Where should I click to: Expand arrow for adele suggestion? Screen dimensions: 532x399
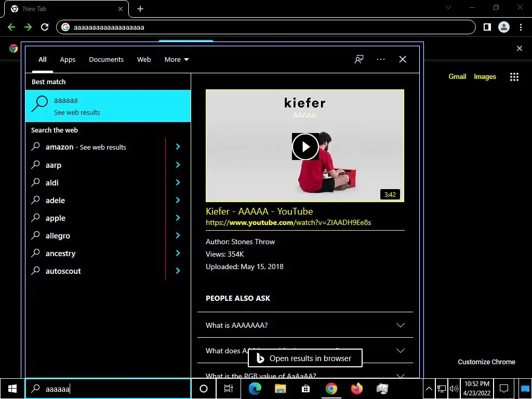(178, 200)
